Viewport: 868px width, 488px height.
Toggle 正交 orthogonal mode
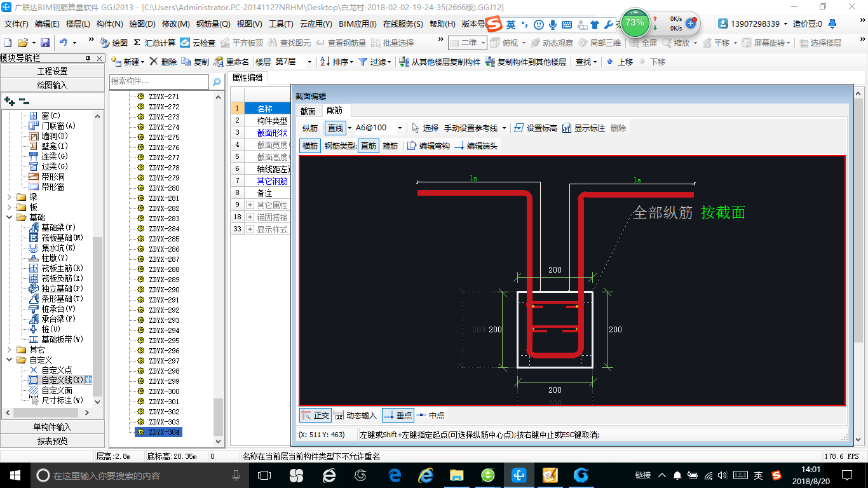click(315, 415)
